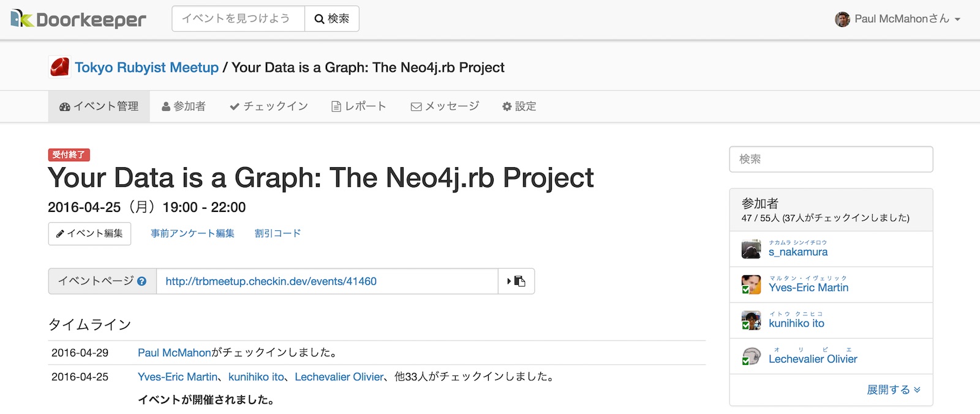The image size is (980, 414).
Task: Click Lechevalier Olivier's avatar thumbnail
Action: point(751,356)
